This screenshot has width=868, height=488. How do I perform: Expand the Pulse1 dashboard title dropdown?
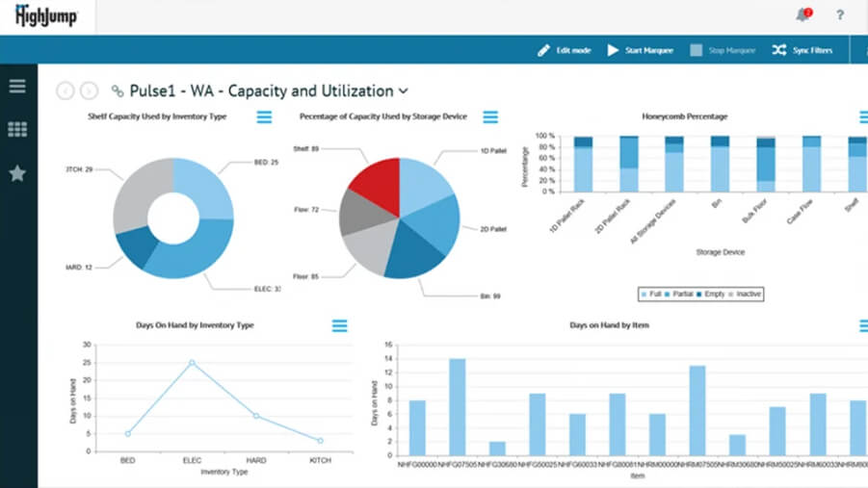403,91
